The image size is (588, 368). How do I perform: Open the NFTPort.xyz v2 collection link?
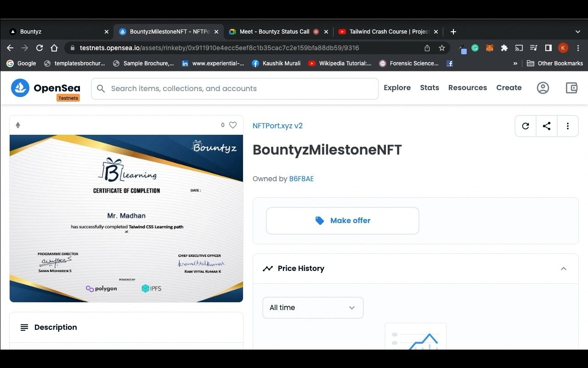(277, 126)
